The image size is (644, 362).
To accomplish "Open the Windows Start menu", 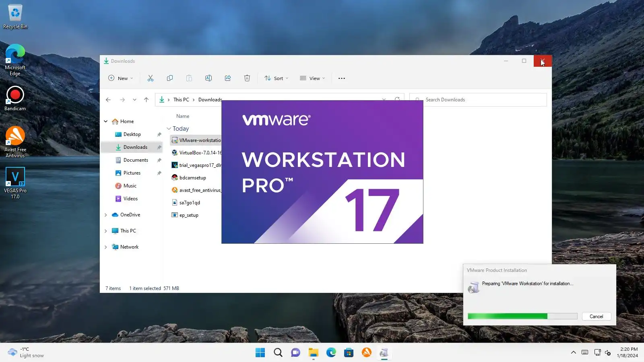I will (260, 353).
